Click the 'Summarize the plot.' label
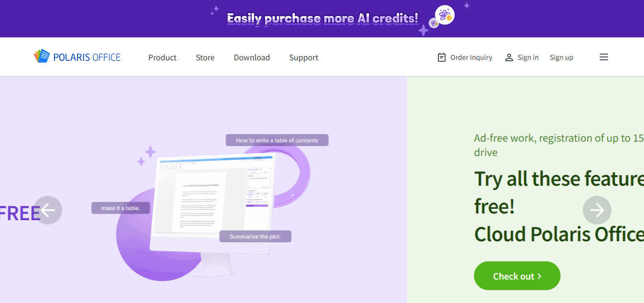This screenshot has height=303, width=644. (x=255, y=236)
